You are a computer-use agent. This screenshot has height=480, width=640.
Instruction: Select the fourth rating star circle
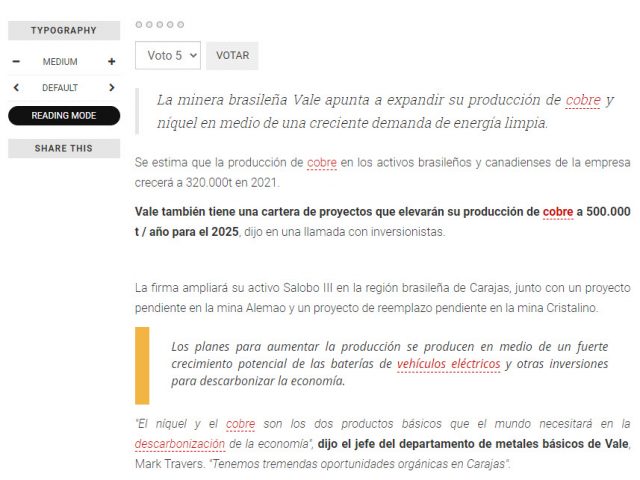[x=171, y=24]
